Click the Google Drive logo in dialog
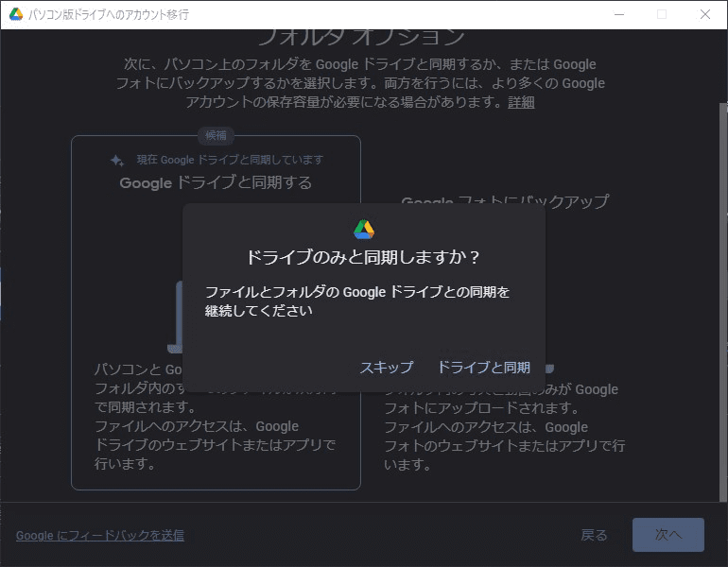728x567 pixels. (x=364, y=230)
